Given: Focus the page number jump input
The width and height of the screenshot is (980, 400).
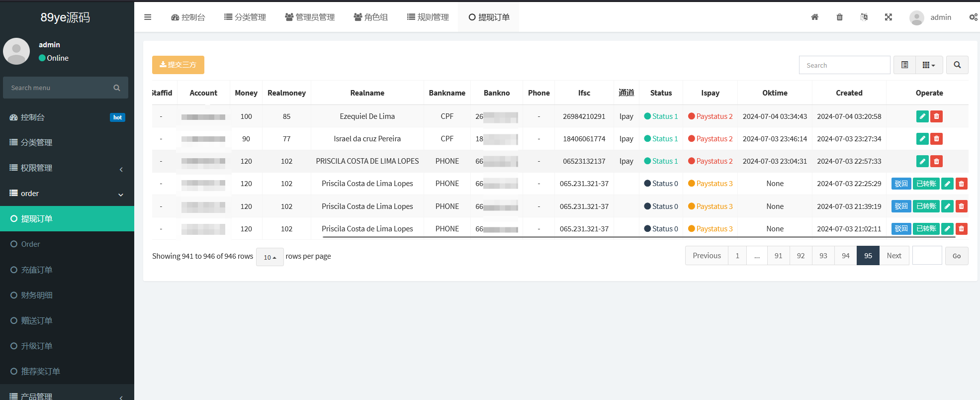Looking at the screenshot, I should pos(927,256).
